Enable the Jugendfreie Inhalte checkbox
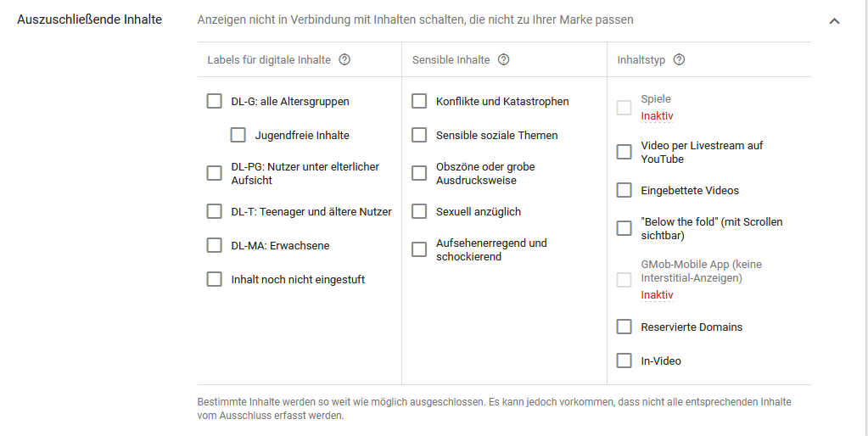 (238, 136)
